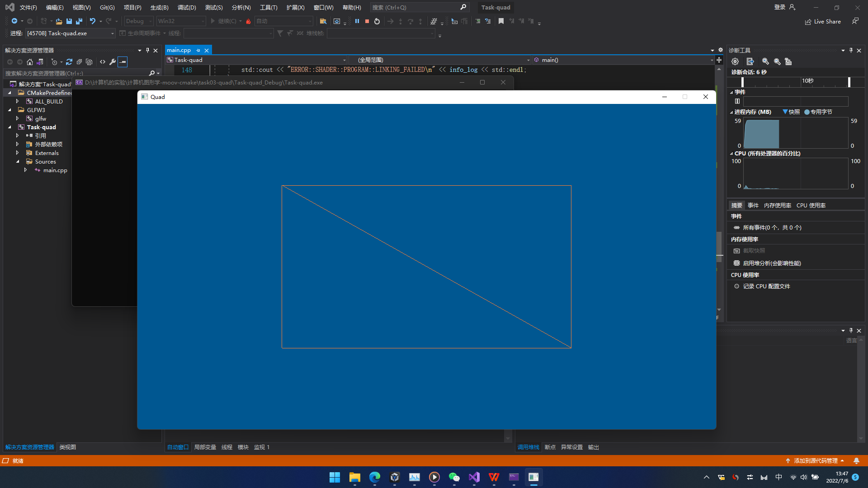Click 启用堆分析 link in diagnostics
Screen dimensions: 868x488
coord(772,263)
